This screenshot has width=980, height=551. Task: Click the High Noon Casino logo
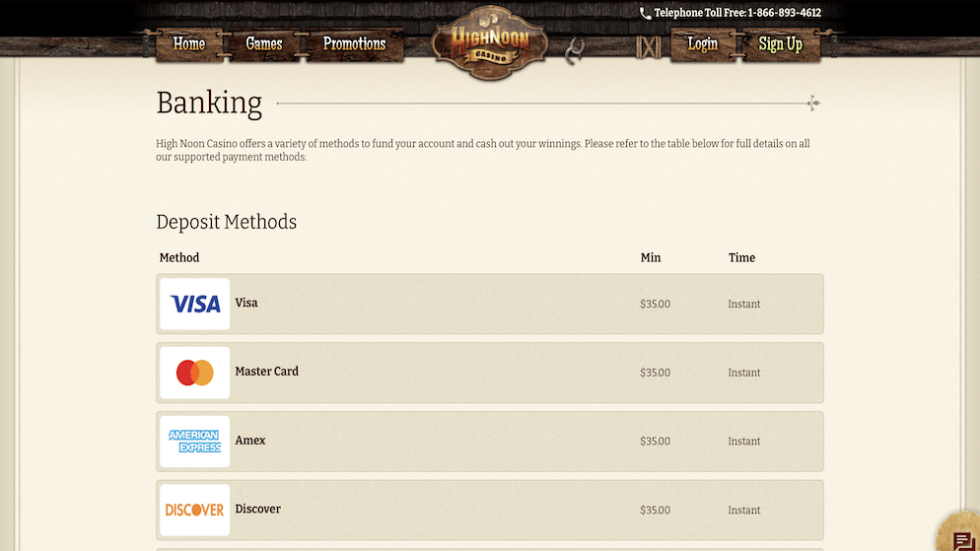click(490, 42)
